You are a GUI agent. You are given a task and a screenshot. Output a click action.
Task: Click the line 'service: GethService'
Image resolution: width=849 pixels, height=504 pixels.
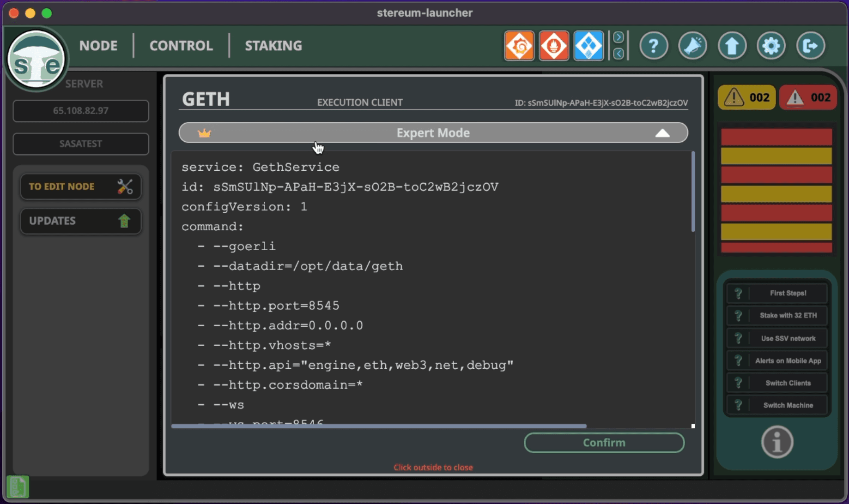(x=261, y=167)
